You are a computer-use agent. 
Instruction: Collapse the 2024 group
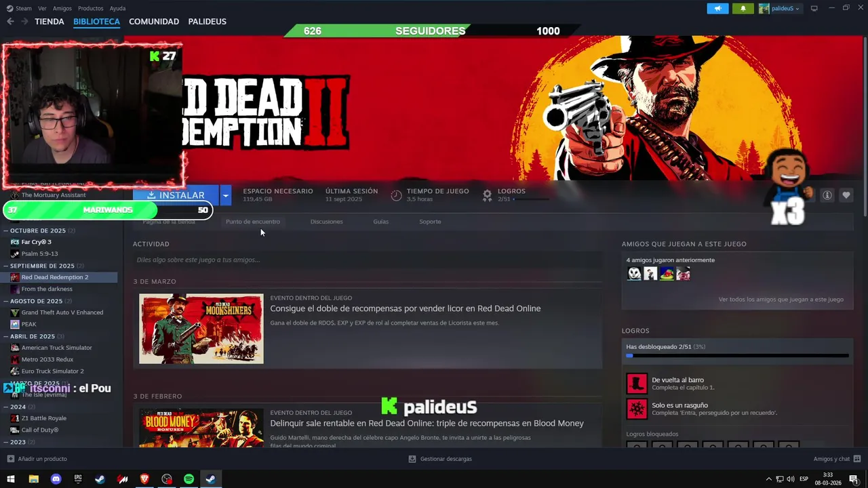[6, 407]
